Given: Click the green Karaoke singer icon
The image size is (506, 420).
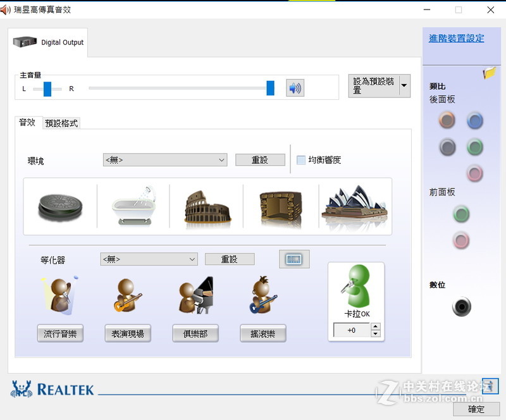Looking at the screenshot, I should click(357, 286).
